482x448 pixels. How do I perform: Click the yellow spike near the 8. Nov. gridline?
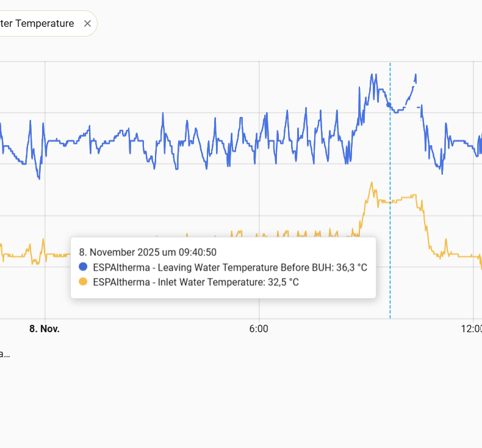pyautogui.click(x=43, y=240)
